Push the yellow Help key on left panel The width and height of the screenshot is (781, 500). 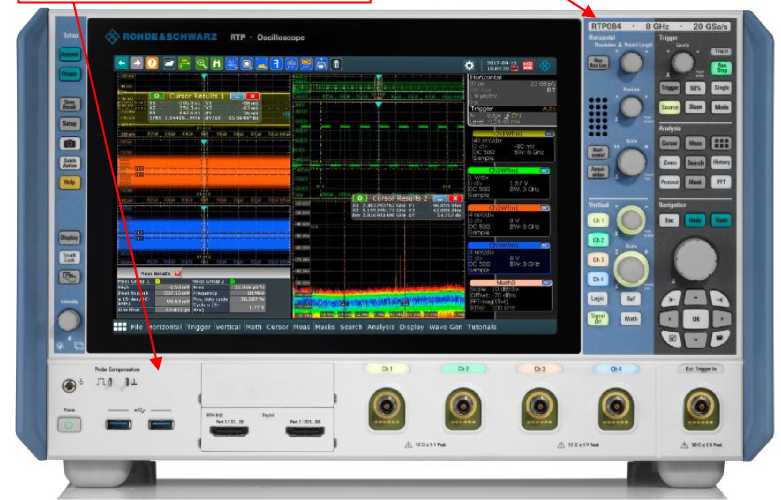[x=70, y=182]
